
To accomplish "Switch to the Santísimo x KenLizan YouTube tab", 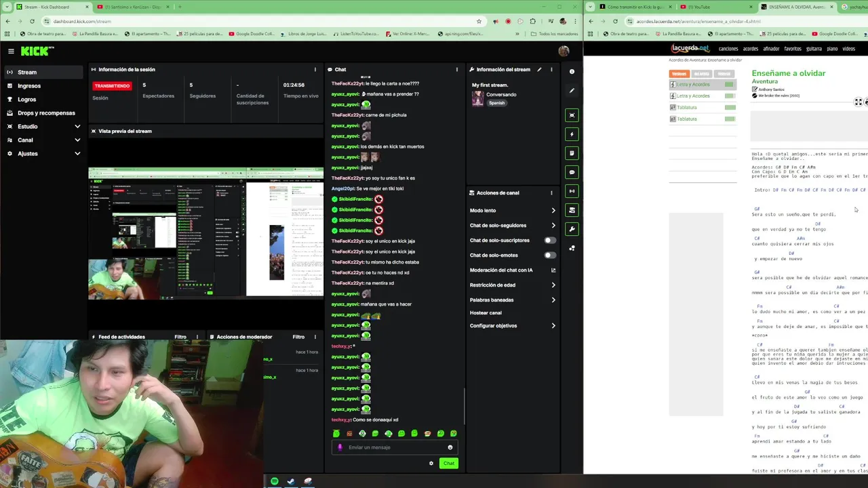I will pyautogui.click(x=132, y=7).
